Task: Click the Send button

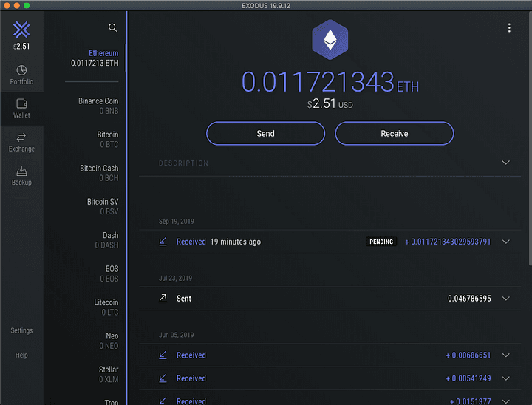Action: (265, 134)
